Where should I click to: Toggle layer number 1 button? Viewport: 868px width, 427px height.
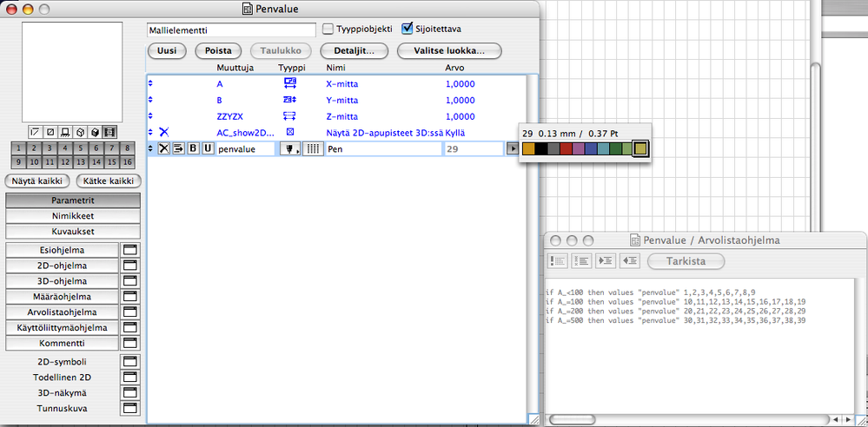coord(18,148)
